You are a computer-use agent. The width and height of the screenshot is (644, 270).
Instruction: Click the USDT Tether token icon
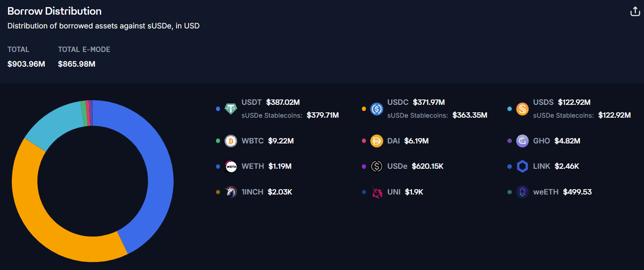point(231,109)
